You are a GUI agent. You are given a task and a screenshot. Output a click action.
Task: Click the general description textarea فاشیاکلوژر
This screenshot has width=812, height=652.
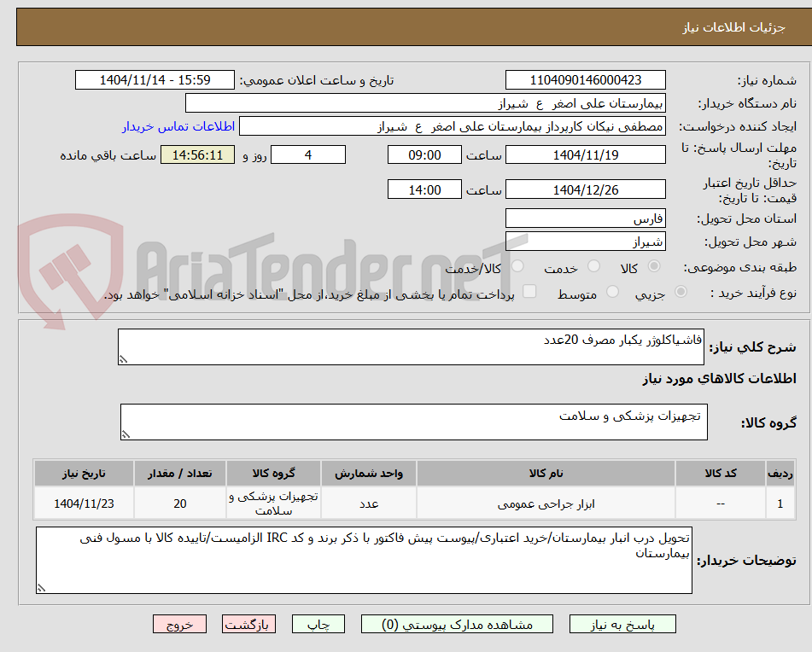pyautogui.click(x=411, y=346)
